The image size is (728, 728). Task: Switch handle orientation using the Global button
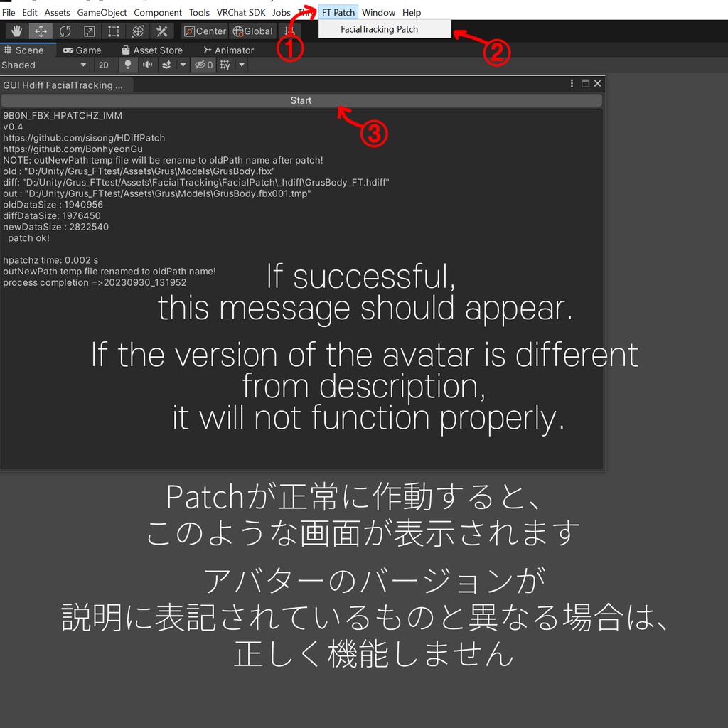pos(252,31)
